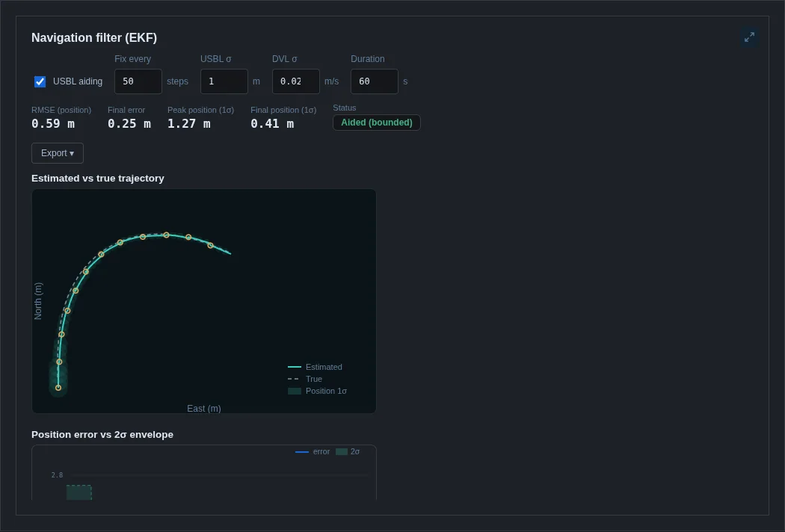
Task: Click the 2σ legend entry in envelope chart
Action: tap(348, 451)
